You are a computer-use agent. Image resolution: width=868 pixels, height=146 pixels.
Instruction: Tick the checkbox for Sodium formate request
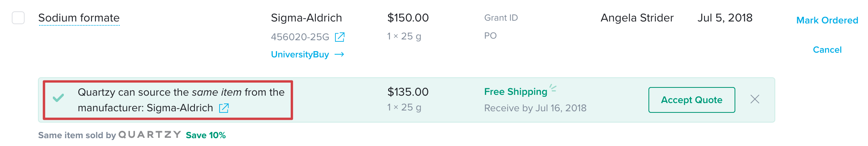pyautogui.click(x=18, y=18)
